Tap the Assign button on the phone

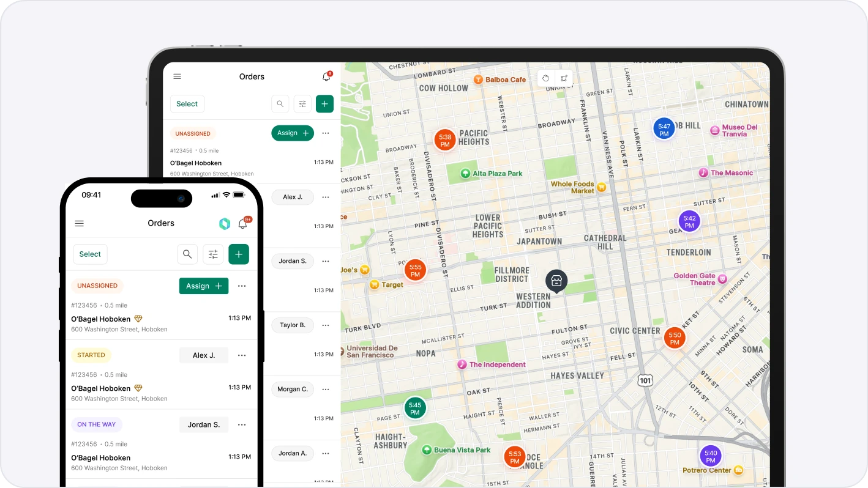(x=204, y=286)
